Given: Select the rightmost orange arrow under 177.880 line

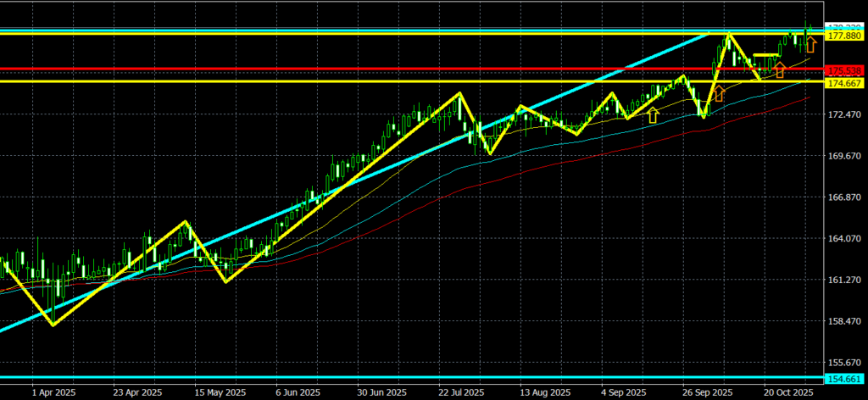Looking at the screenshot, I should pos(810,44).
